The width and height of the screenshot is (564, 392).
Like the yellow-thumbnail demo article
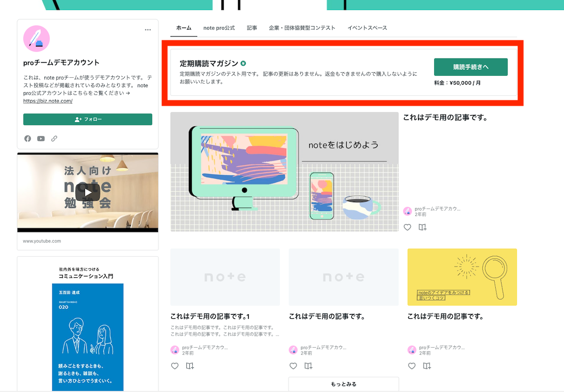point(412,366)
